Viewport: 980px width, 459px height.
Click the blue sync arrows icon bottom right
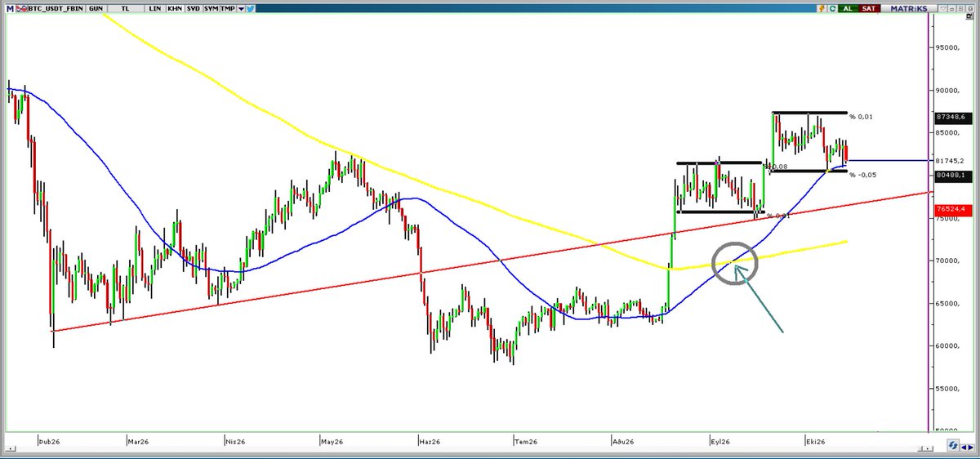[953, 445]
